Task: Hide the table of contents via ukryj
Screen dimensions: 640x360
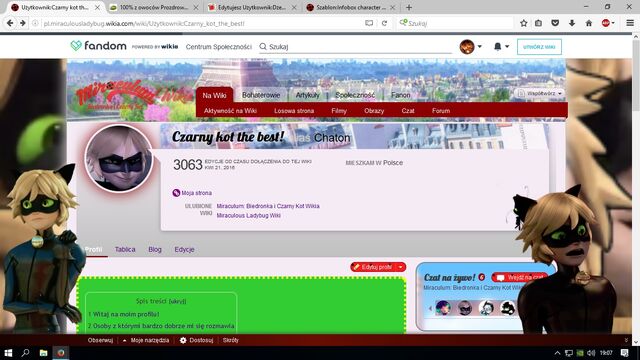Action: (x=178, y=301)
